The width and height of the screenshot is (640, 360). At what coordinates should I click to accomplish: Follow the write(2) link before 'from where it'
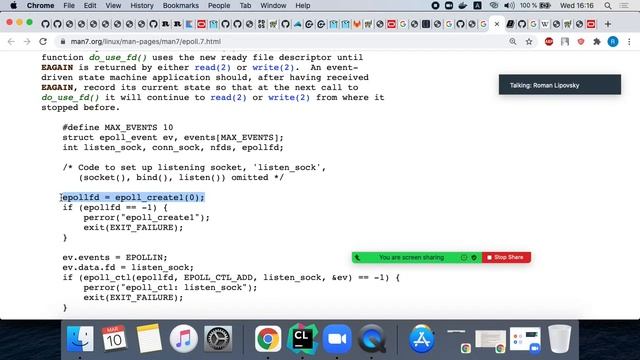[289, 98]
